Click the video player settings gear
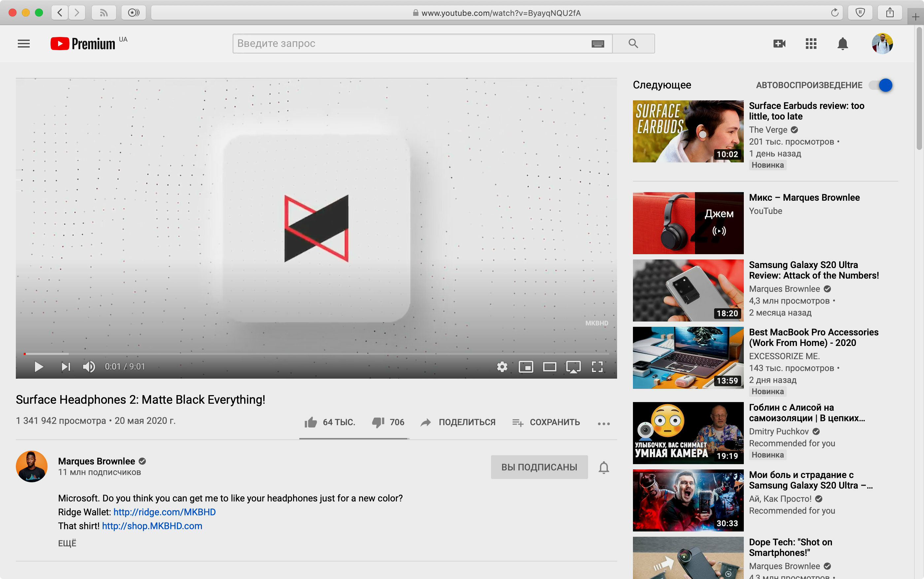This screenshot has height=579, width=924. [x=502, y=367]
